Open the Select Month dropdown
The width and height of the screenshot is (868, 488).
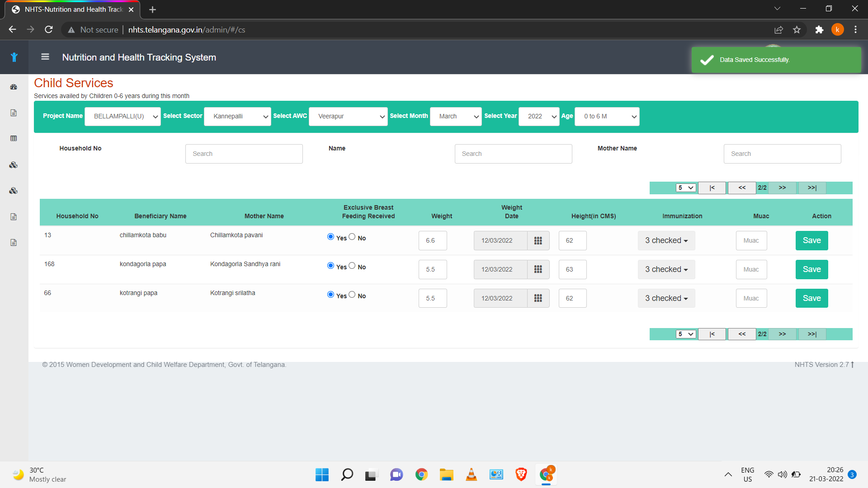click(x=456, y=117)
